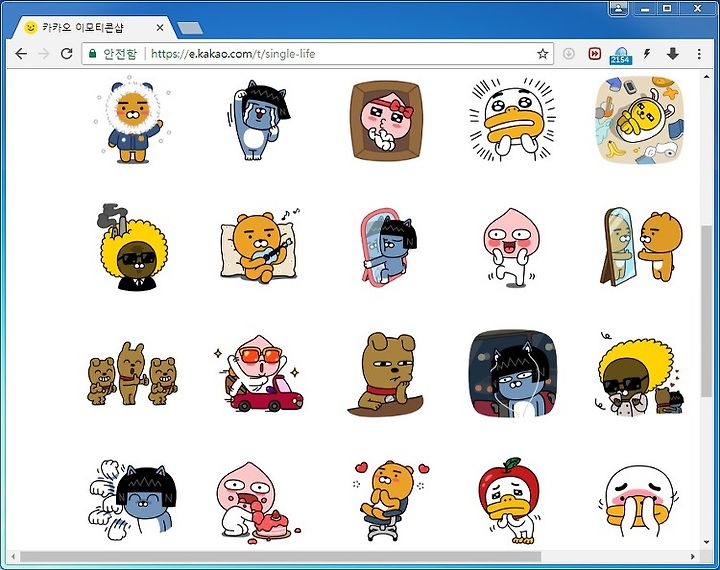Click vertical scrollbar up arrow
This screenshot has width=720, height=570.
(x=707, y=77)
